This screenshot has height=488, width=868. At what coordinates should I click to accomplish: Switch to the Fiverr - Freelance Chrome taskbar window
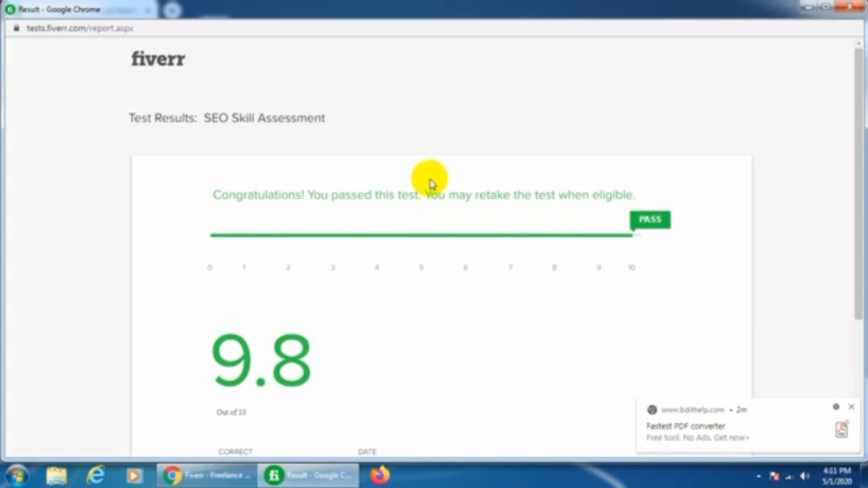[x=207, y=475]
